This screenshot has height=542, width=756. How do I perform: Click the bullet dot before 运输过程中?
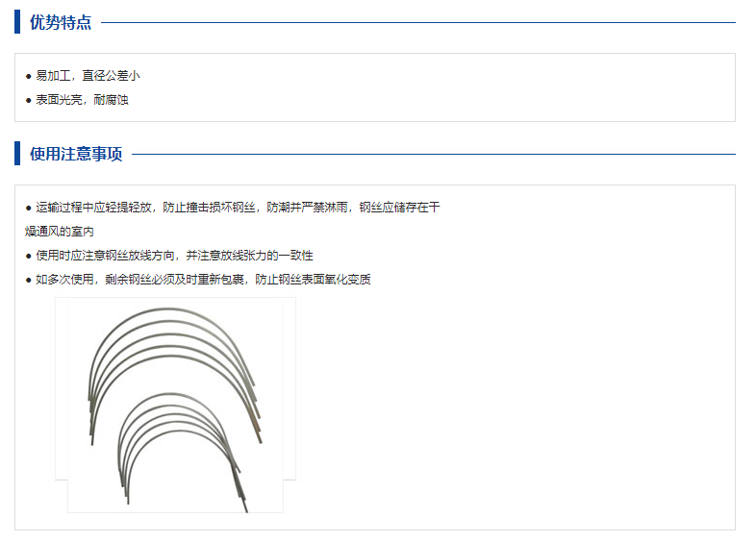[x=29, y=208]
